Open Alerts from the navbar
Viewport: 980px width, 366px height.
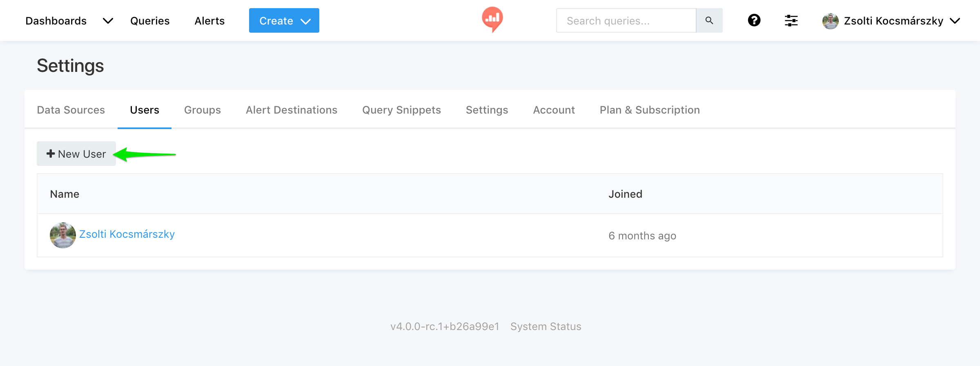coord(209,21)
